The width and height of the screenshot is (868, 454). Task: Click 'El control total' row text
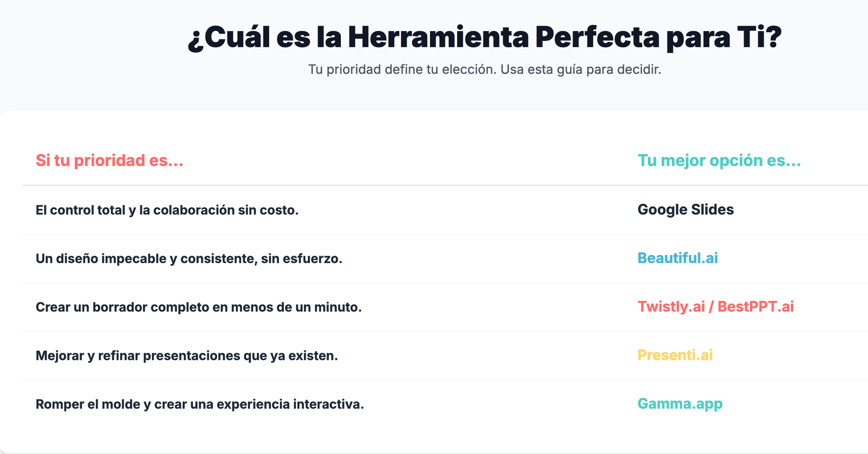coord(80,210)
